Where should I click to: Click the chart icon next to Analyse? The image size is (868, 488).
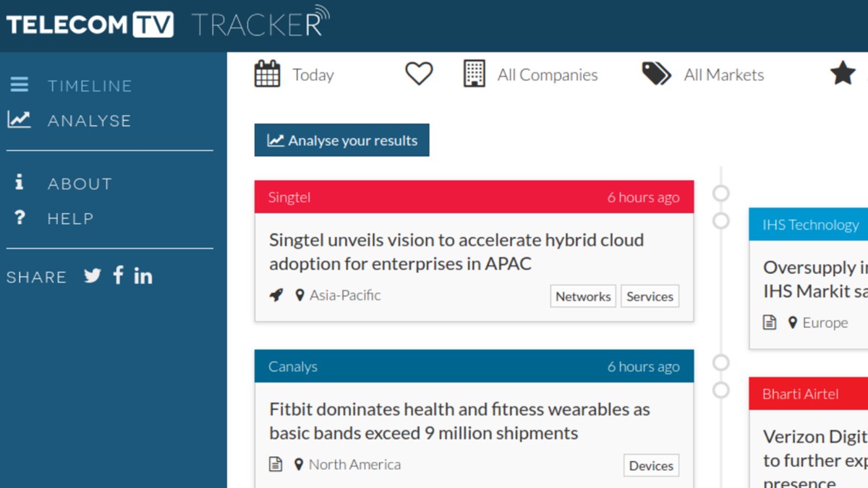(x=20, y=119)
